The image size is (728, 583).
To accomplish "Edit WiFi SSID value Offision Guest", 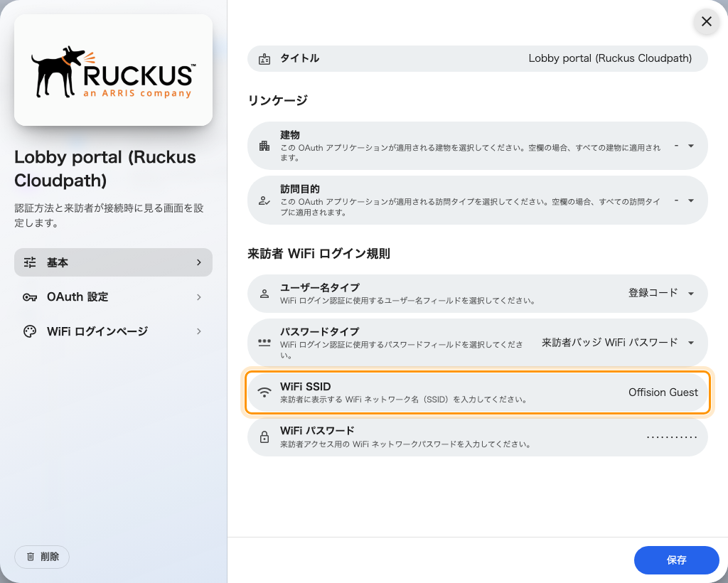I will [663, 392].
